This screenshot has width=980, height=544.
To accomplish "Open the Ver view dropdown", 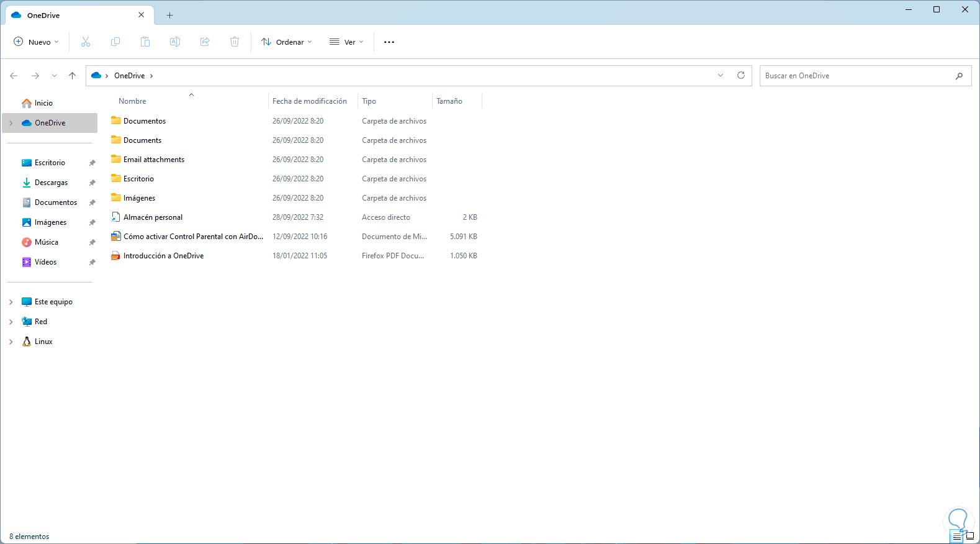I will pos(346,42).
